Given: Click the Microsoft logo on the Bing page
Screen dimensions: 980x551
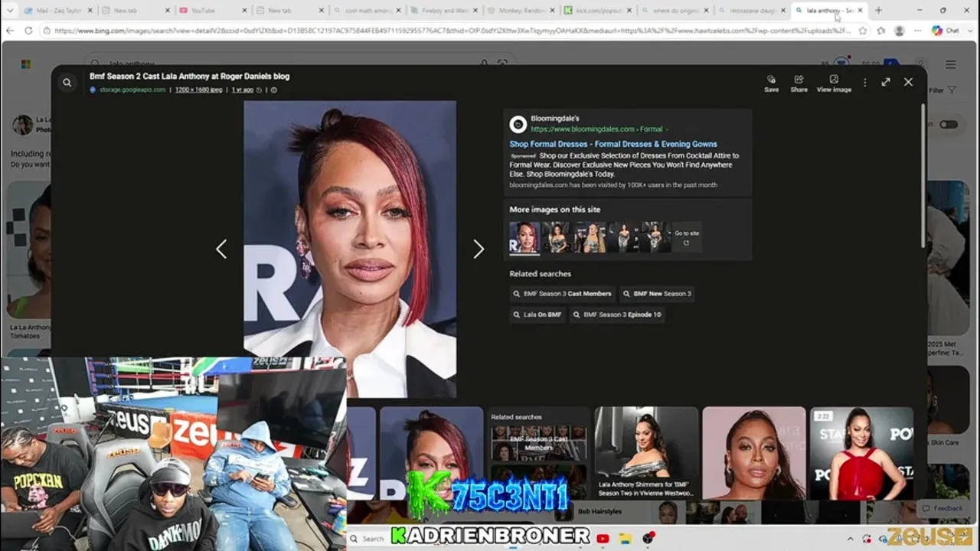Looking at the screenshot, I should coord(25,64).
